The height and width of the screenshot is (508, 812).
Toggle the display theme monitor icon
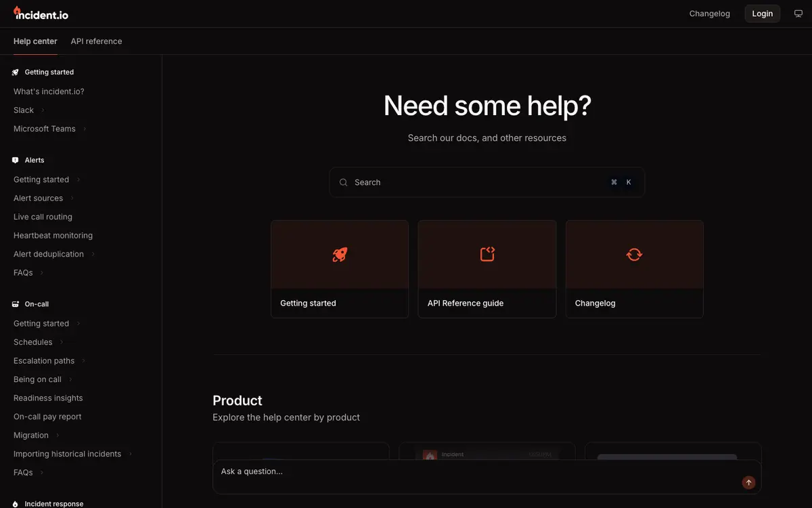(x=798, y=14)
